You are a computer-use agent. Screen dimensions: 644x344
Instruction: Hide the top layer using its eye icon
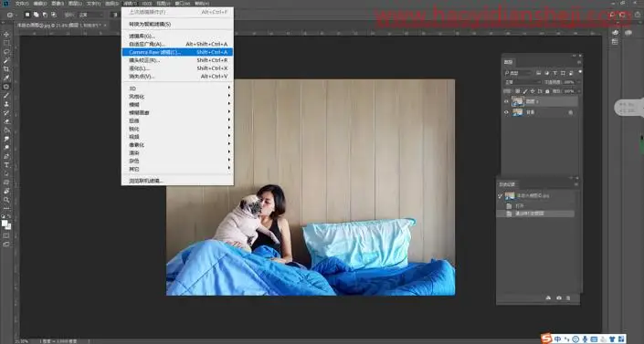pyautogui.click(x=506, y=101)
